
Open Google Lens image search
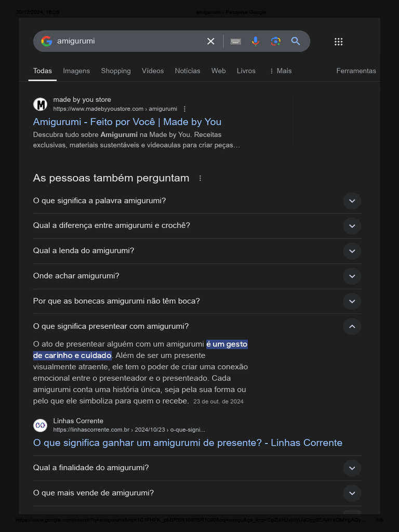275,42
